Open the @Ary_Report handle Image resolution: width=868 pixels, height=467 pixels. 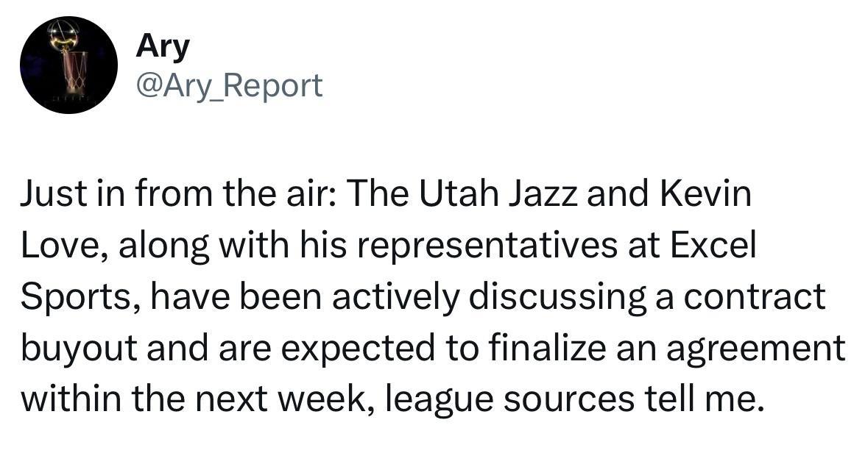click(229, 85)
